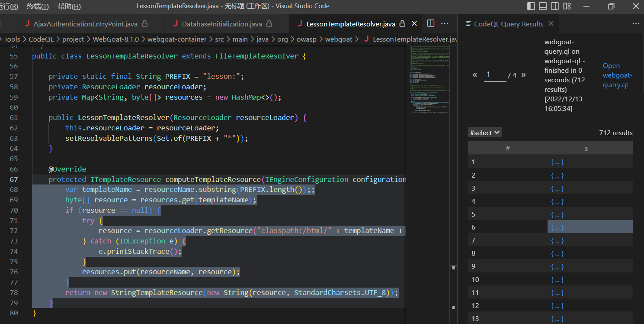Screen dimensions: 644x324
Task: Open result link in row 5
Action: (557, 214)
